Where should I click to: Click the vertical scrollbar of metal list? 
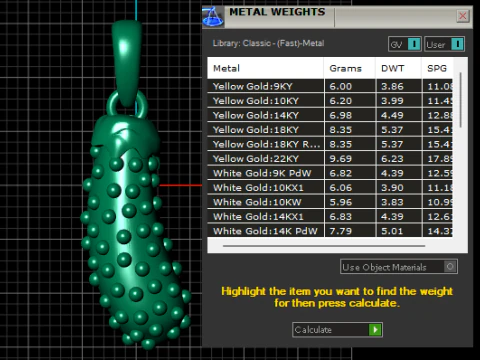(x=461, y=100)
